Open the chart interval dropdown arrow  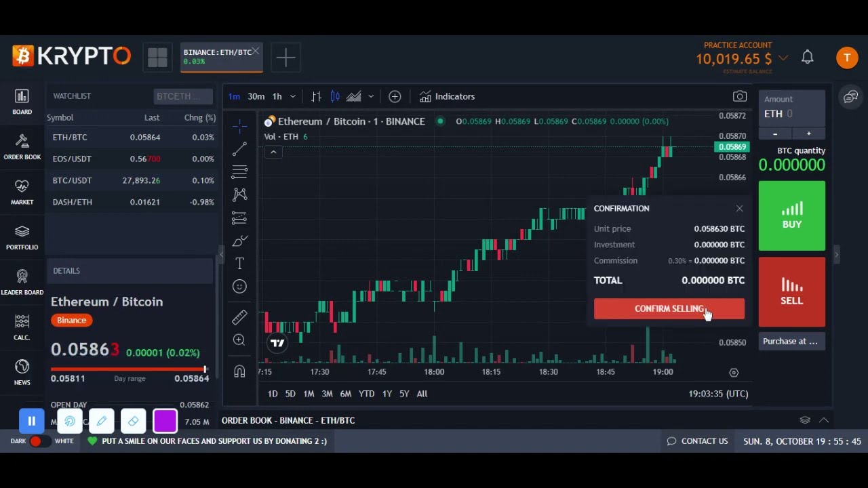[x=293, y=96]
